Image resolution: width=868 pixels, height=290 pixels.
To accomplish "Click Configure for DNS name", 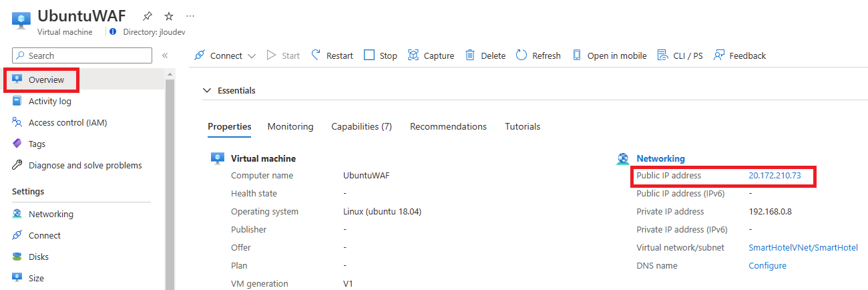I will 767,265.
